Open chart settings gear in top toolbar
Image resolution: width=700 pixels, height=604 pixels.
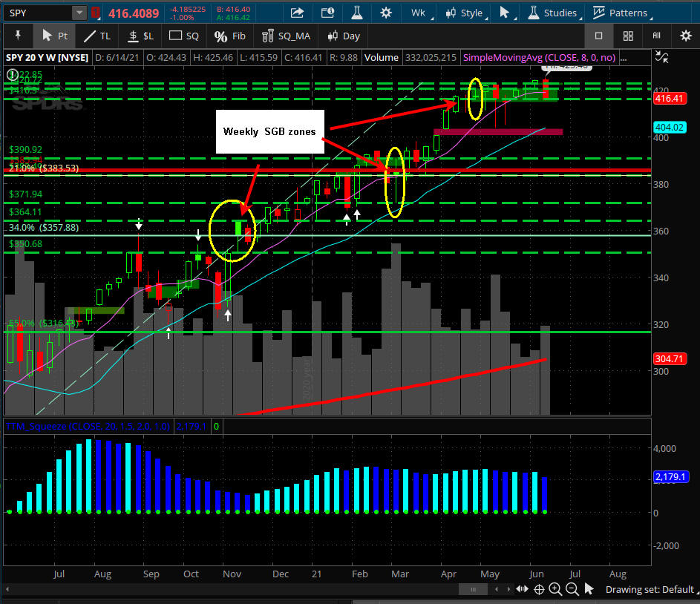(385, 13)
